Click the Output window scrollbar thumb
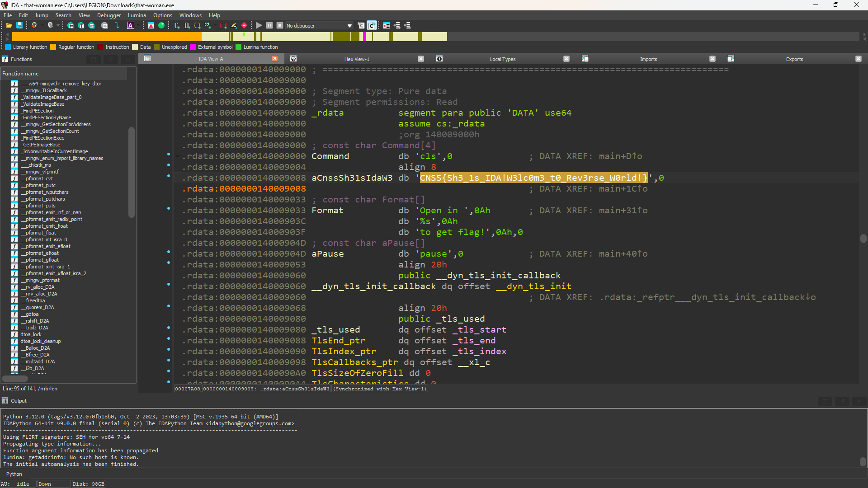The image size is (868, 488). (863, 461)
